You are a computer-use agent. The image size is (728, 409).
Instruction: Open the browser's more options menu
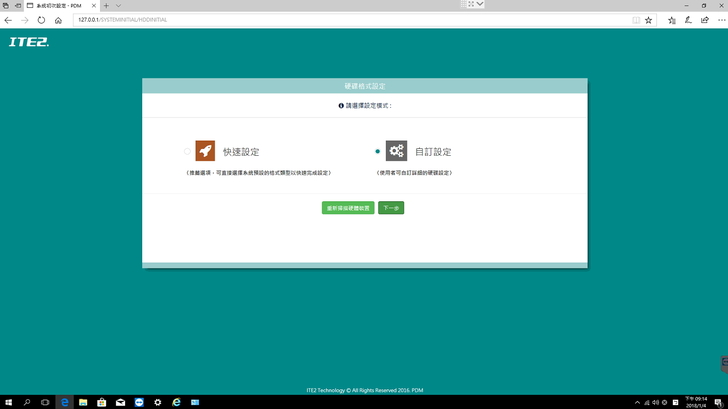(x=716, y=19)
